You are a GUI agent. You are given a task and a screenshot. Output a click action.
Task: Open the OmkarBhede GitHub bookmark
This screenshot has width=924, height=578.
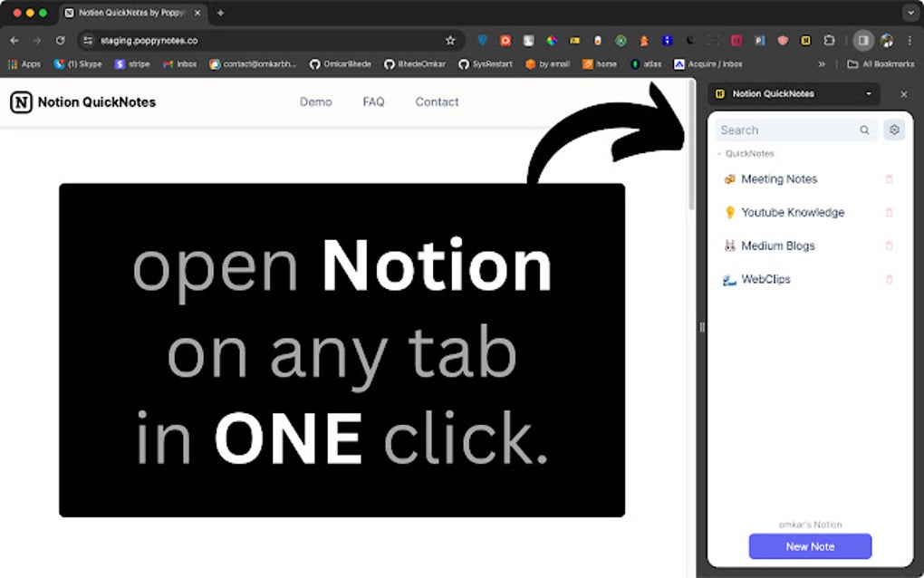click(341, 64)
